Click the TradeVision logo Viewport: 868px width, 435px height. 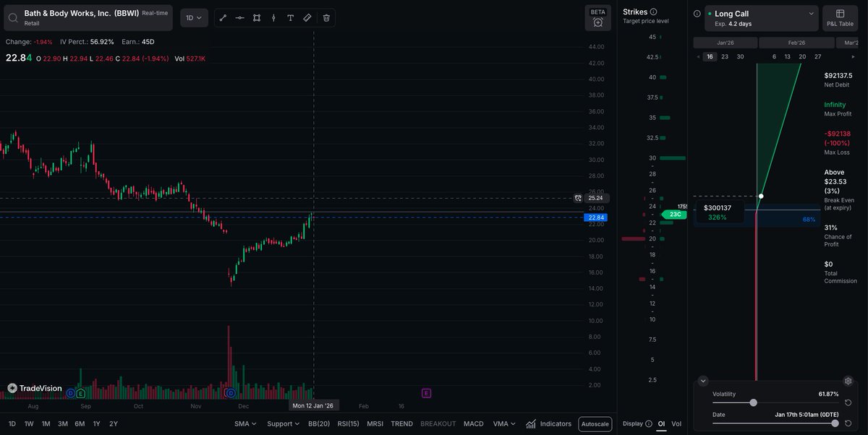coord(35,388)
